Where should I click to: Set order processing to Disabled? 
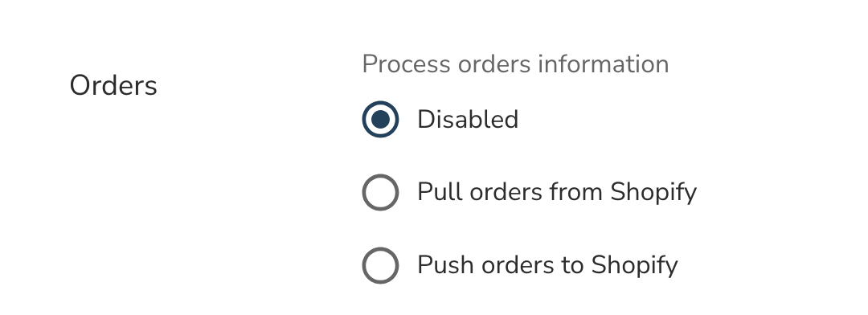[x=380, y=119]
